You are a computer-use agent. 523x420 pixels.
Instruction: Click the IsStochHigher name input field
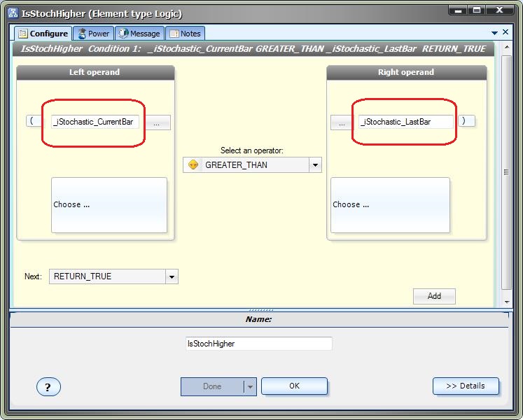(x=258, y=344)
